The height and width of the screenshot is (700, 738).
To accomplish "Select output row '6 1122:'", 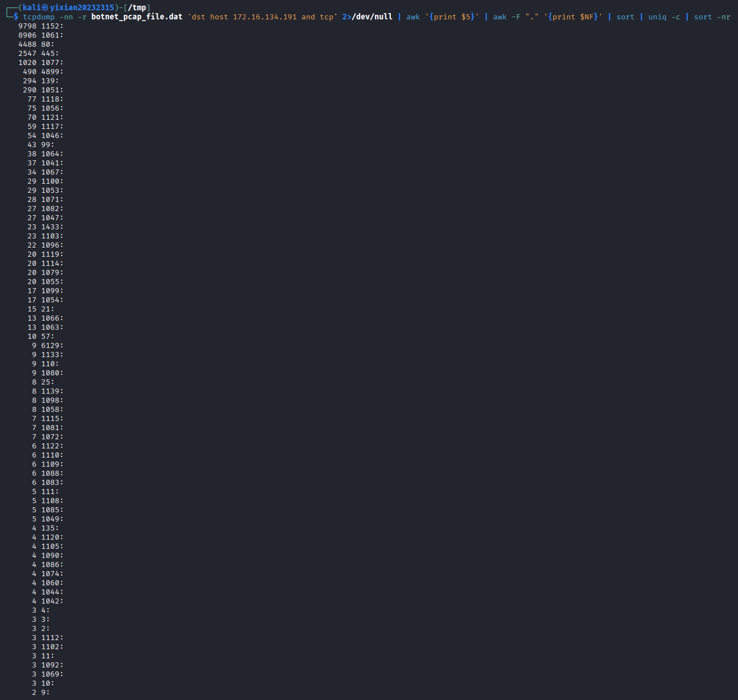I will (x=48, y=446).
